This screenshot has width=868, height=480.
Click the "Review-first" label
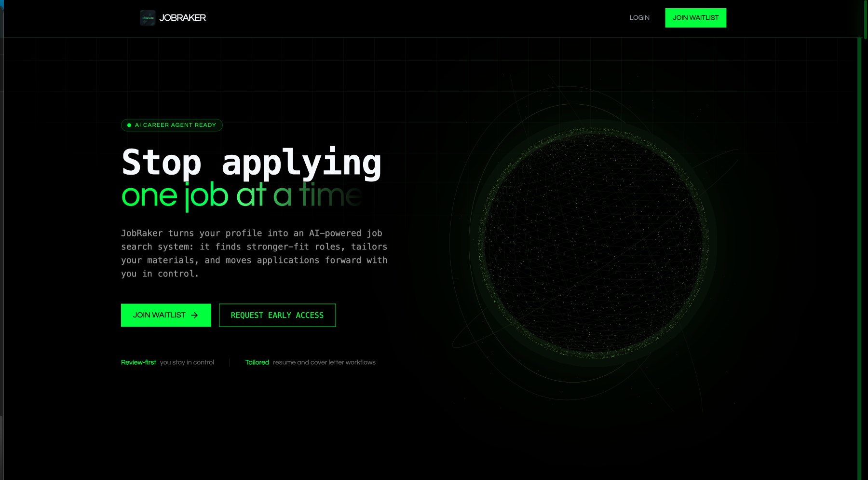pos(138,362)
